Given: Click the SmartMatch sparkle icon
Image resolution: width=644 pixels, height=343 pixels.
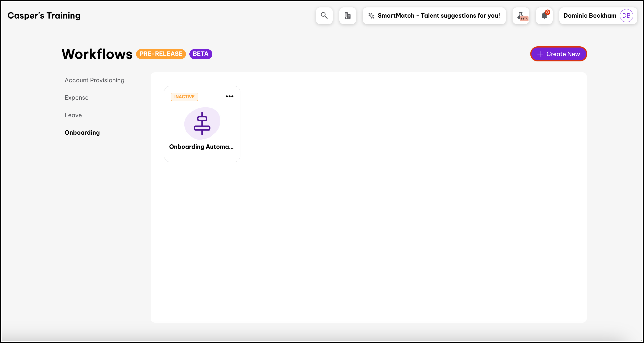Looking at the screenshot, I should [x=371, y=16].
